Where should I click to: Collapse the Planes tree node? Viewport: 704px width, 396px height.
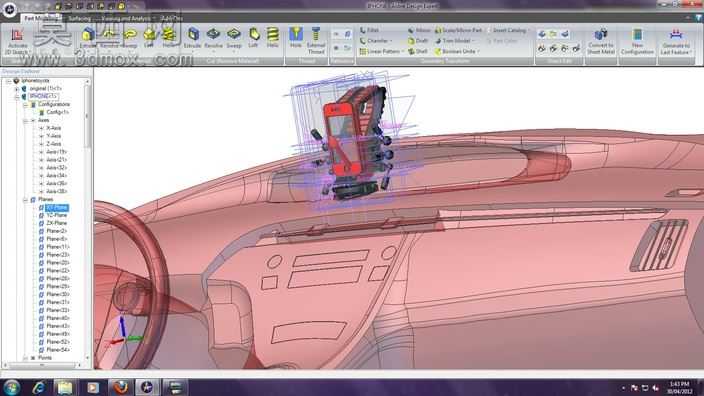(x=25, y=200)
